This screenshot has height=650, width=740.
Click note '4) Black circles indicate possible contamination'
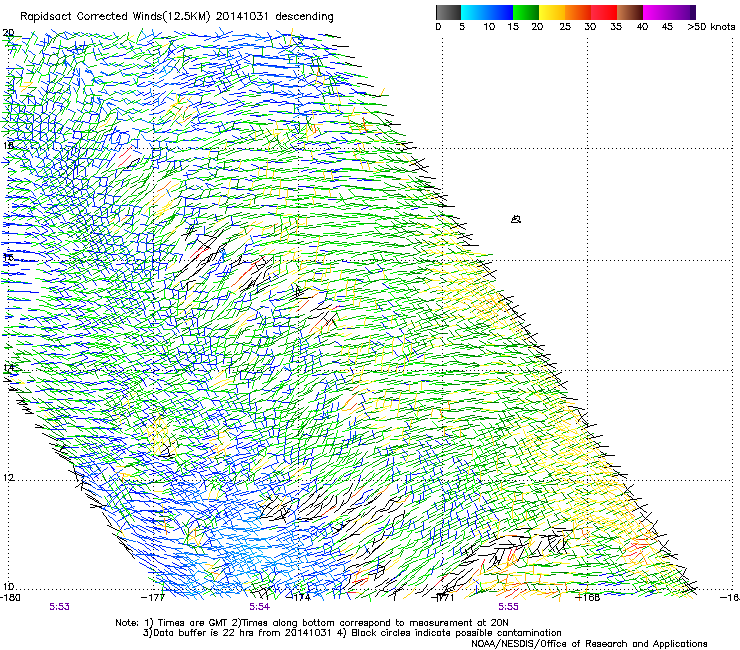[x=449, y=633]
